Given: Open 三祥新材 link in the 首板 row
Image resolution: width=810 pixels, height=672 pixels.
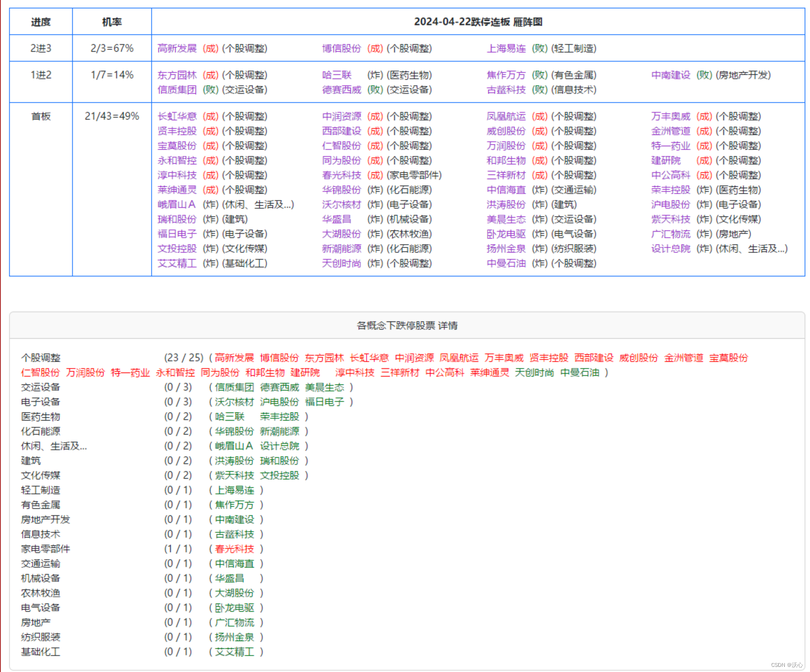Looking at the screenshot, I should click(506, 175).
